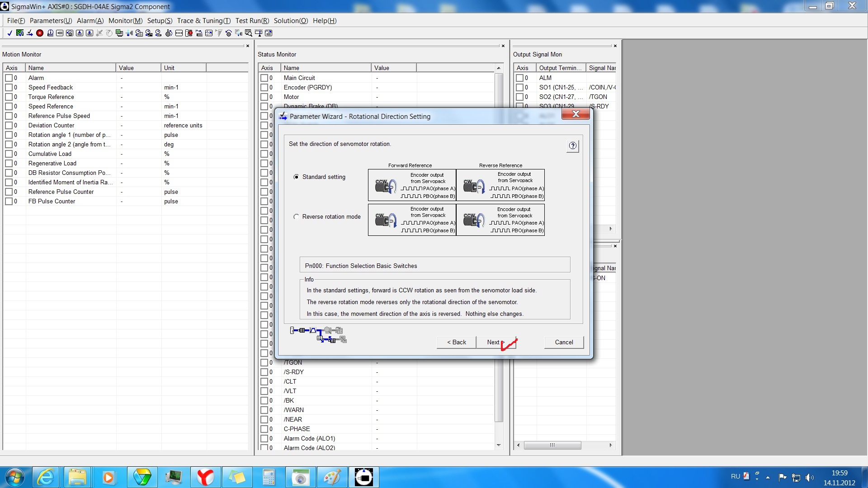The width and height of the screenshot is (868, 488).
Task: Open Internet Explorer from the taskbar
Action: coord(46,477)
